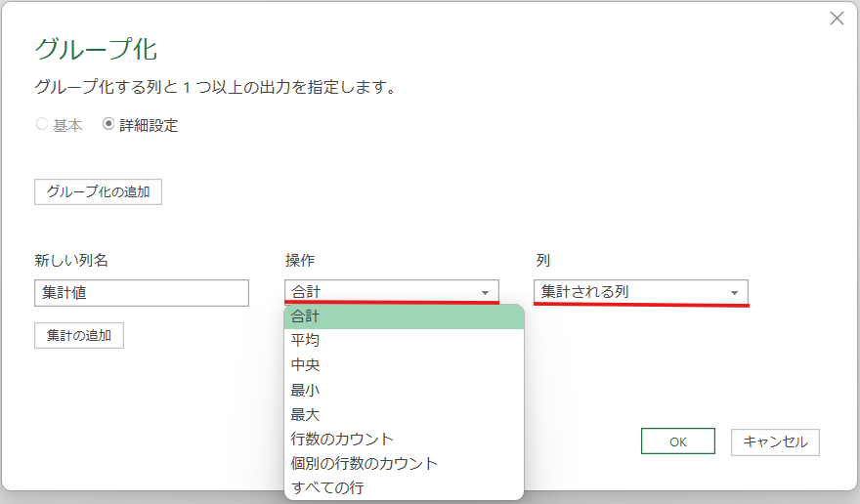860x504 pixels.
Task: Select the 詳細設定 radio button
Action: pyautogui.click(x=108, y=124)
